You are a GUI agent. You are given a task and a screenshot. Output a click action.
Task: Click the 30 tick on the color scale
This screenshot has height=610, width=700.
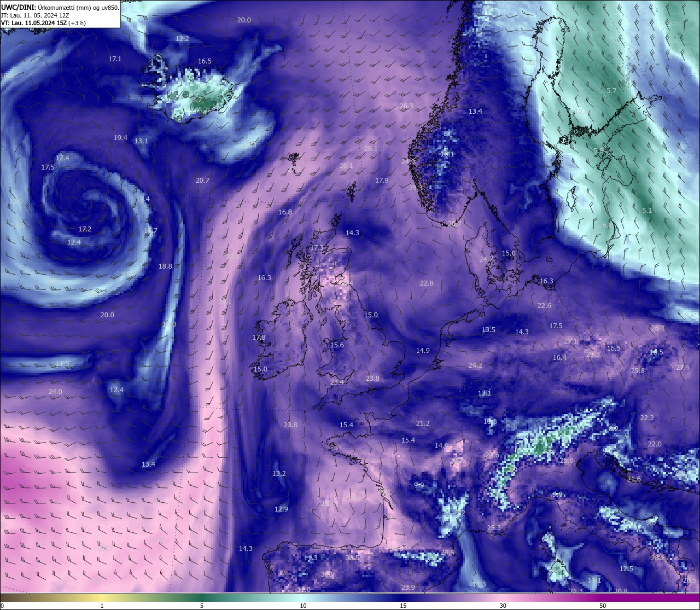tap(503, 606)
